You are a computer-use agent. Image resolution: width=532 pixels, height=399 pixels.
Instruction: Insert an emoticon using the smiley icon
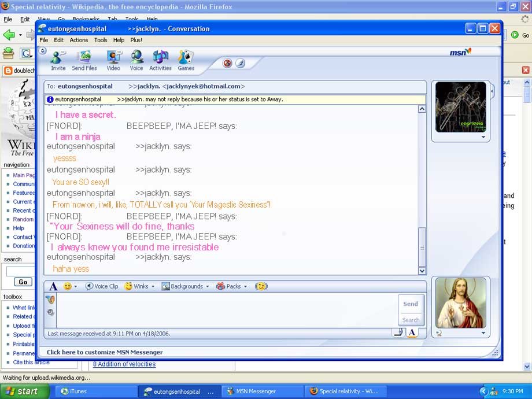coord(68,286)
